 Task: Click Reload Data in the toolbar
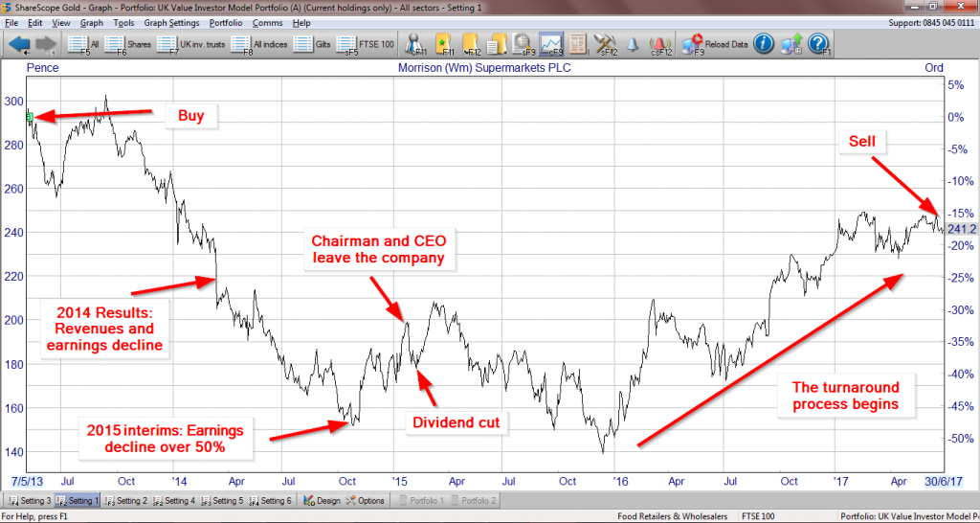click(x=715, y=44)
